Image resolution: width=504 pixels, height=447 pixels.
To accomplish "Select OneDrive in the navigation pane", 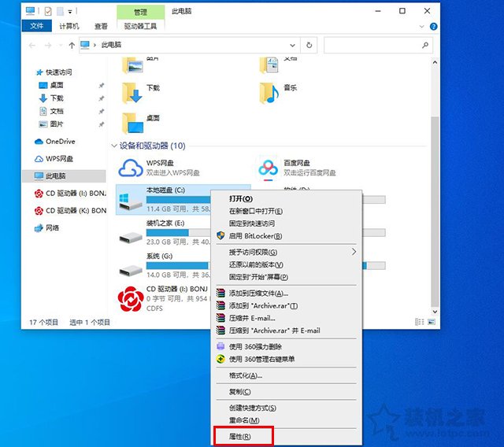I will pos(60,142).
